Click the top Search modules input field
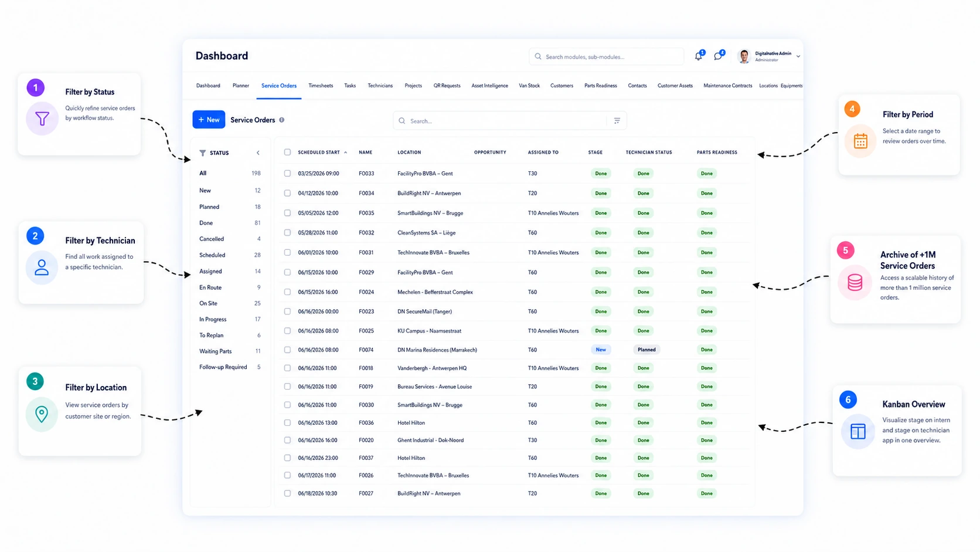This screenshot has height=552, width=980. pos(607,57)
